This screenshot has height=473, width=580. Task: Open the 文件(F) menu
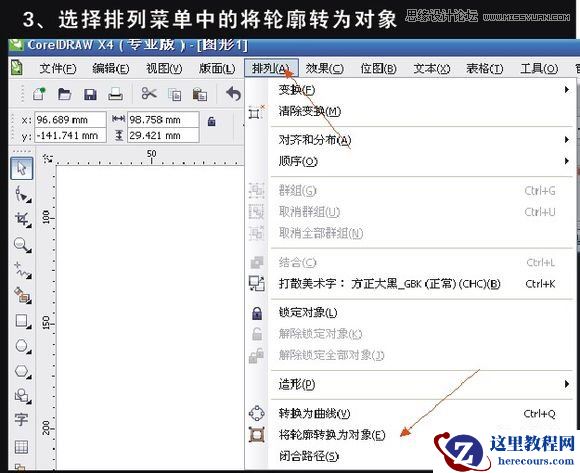tap(58, 68)
